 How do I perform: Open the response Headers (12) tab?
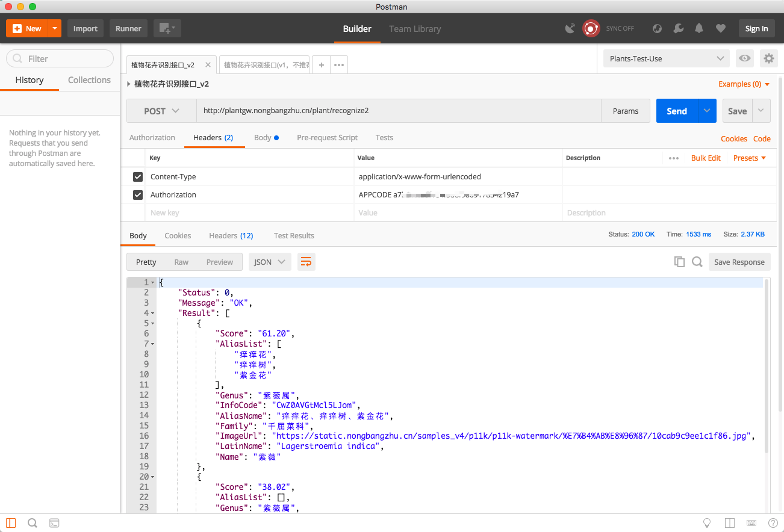(231, 235)
